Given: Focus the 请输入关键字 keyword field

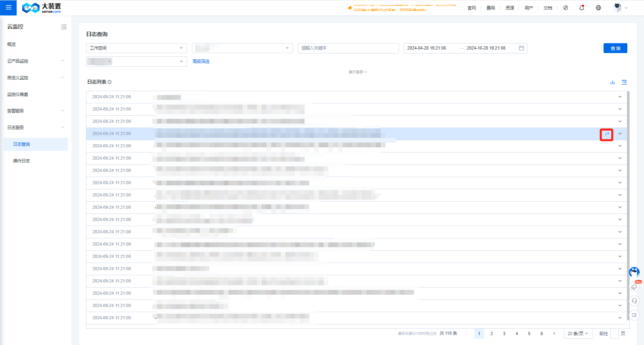Looking at the screenshot, I should click(x=348, y=48).
